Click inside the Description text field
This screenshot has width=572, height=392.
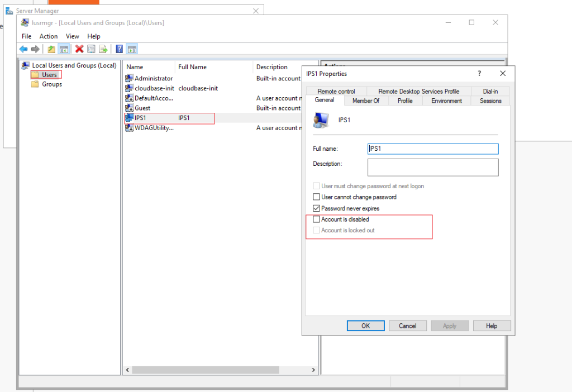point(433,167)
